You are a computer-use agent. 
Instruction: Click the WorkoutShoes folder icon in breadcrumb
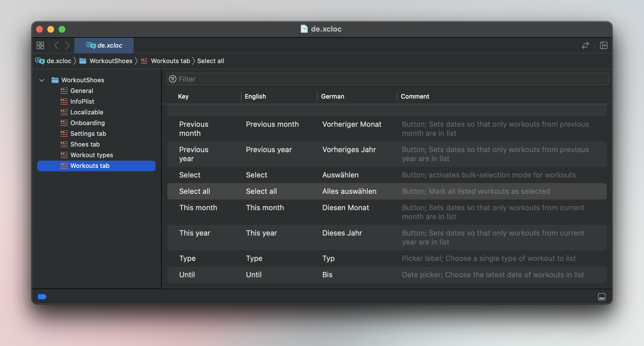click(x=83, y=61)
